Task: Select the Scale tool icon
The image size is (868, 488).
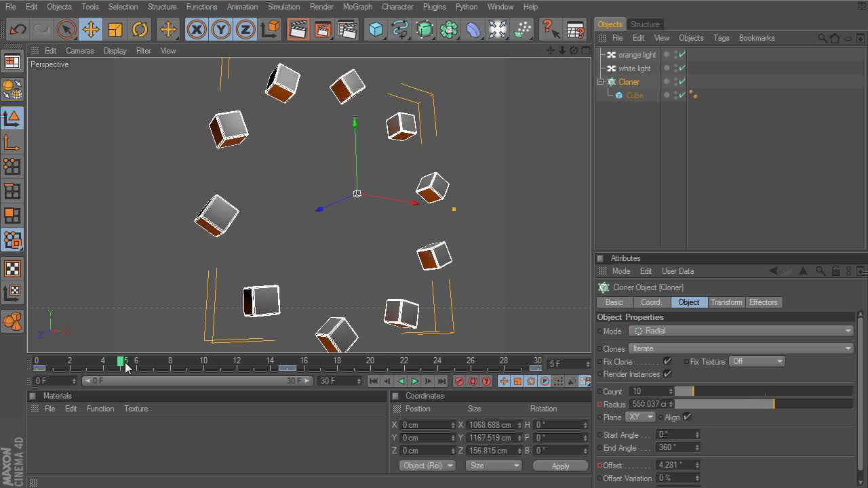Action: 115,29
